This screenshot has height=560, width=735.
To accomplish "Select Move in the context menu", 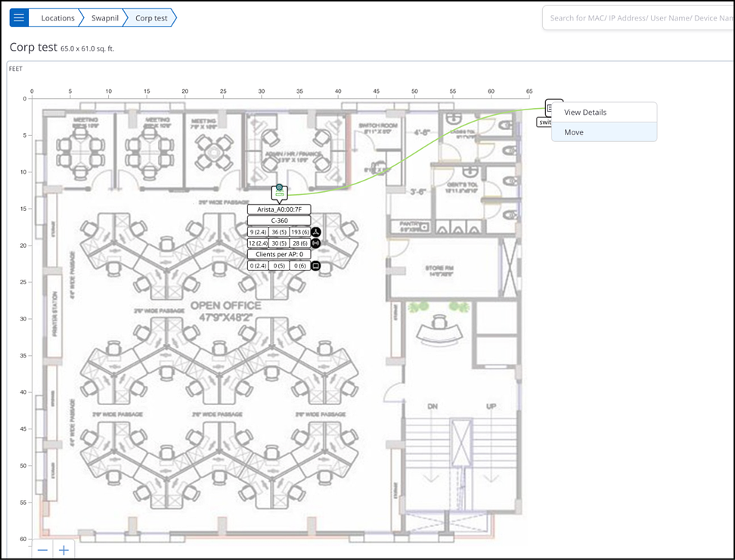I will (x=574, y=132).
